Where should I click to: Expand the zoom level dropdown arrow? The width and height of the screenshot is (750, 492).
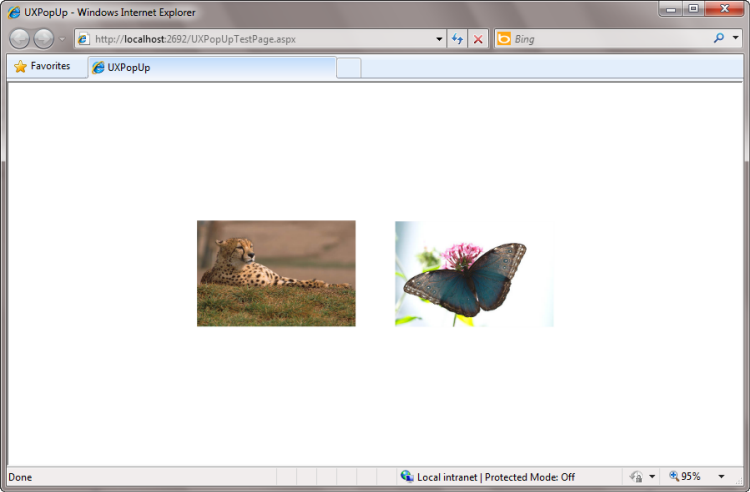[721, 477]
